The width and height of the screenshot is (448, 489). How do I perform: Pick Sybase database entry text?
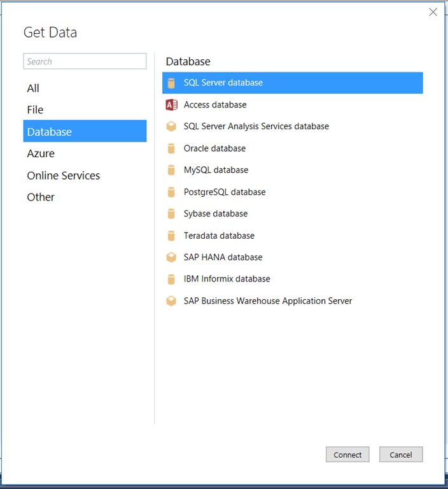216,214
